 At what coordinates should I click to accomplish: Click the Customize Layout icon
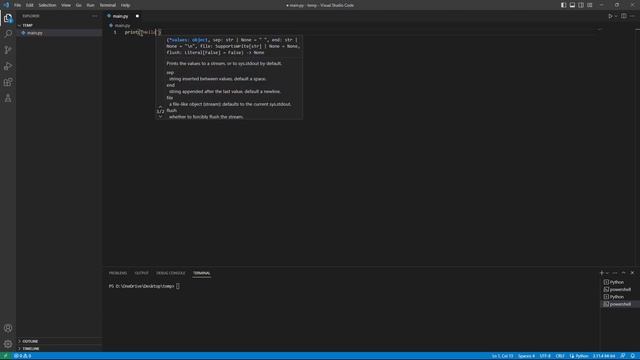(589, 5)
